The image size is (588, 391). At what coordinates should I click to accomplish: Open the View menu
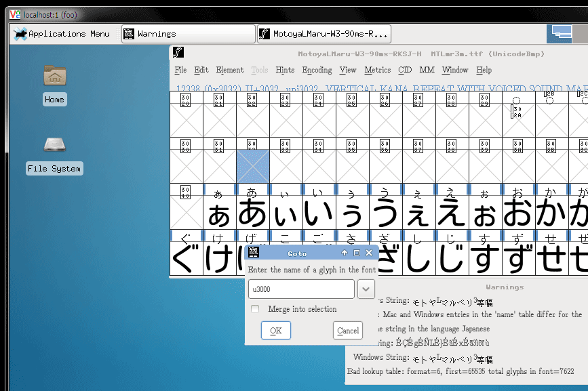coord(348,70)
